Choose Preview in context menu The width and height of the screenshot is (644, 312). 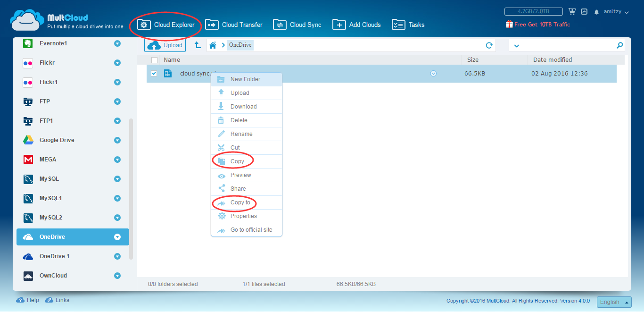click(247, 175)
